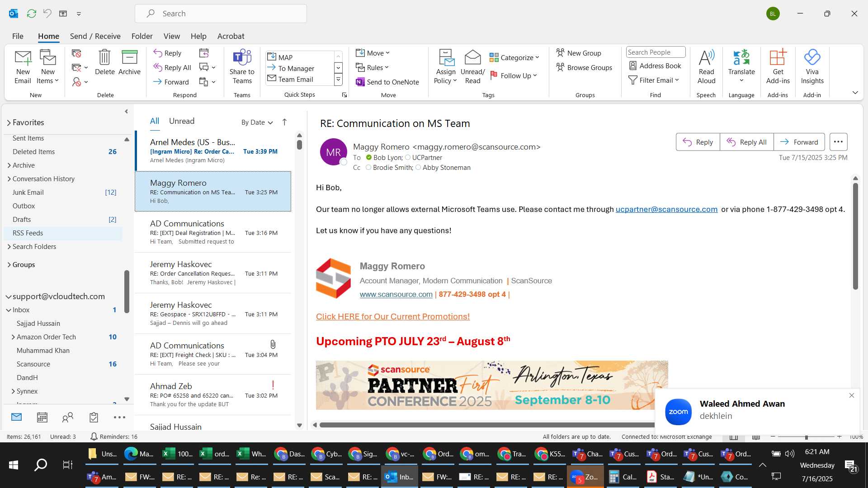868x488 pixels.
Task: Click HERE for Current Promotions link
Action: pyautogui.click(x=392, y=316)
